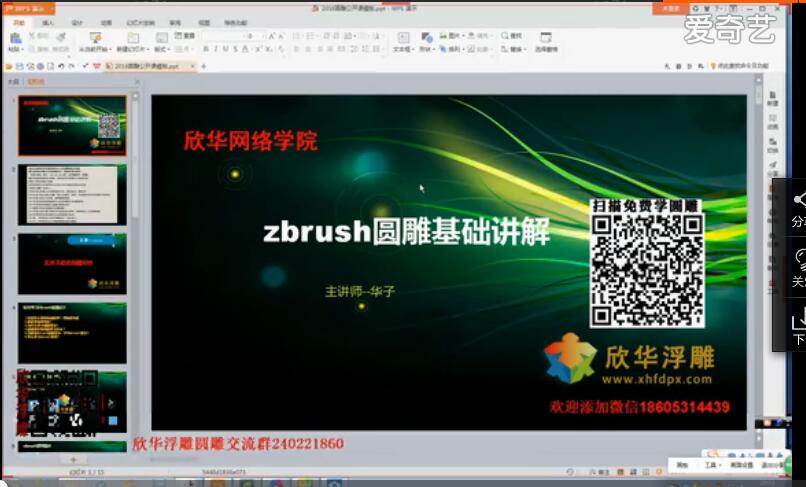
Task: Click the Shapes icon
Action: tap(427, 37)
